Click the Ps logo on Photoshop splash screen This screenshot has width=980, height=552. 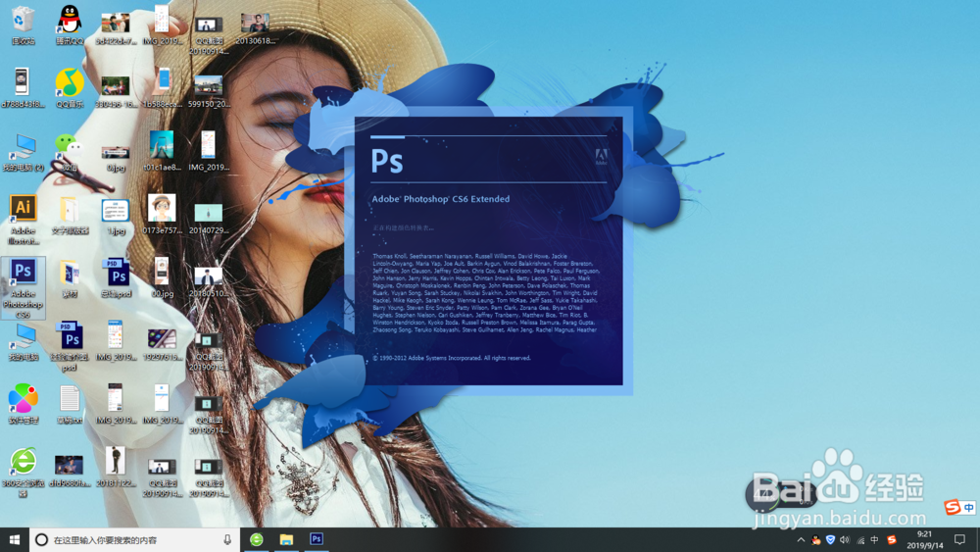tap(387, 161)
